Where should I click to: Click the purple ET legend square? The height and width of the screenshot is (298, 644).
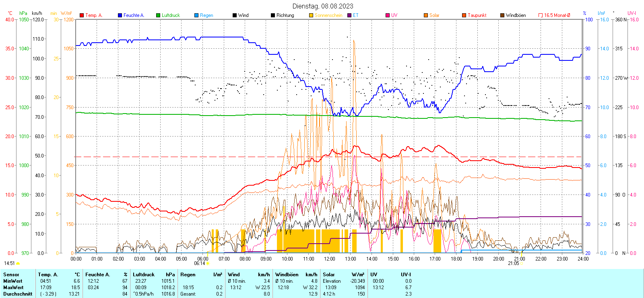349,15
